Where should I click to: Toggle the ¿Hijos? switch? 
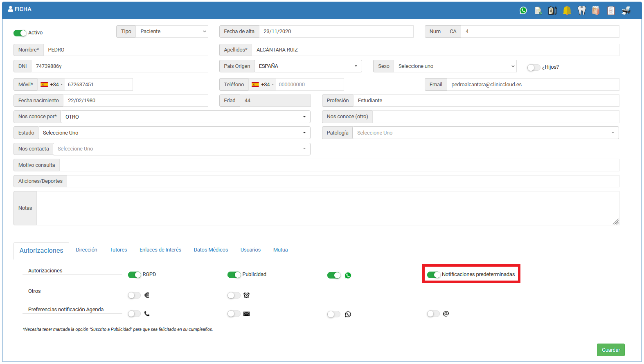pos(534,67)
